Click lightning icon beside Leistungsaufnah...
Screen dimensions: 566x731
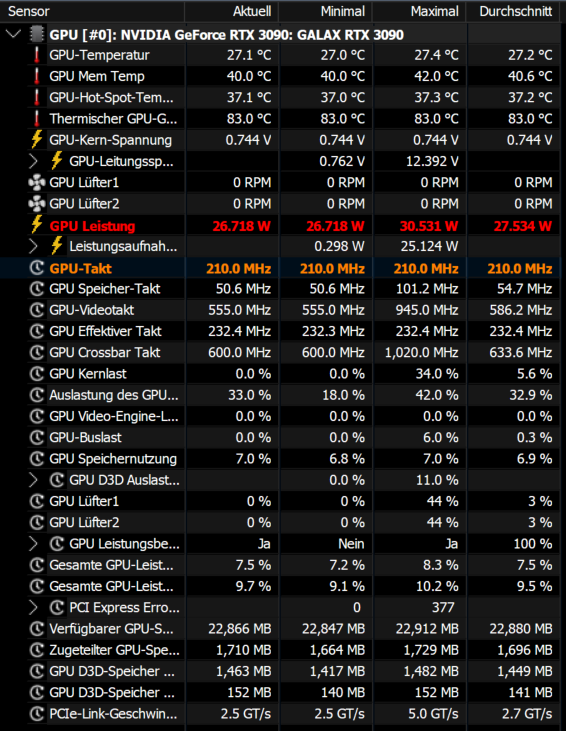coord(57,246)
